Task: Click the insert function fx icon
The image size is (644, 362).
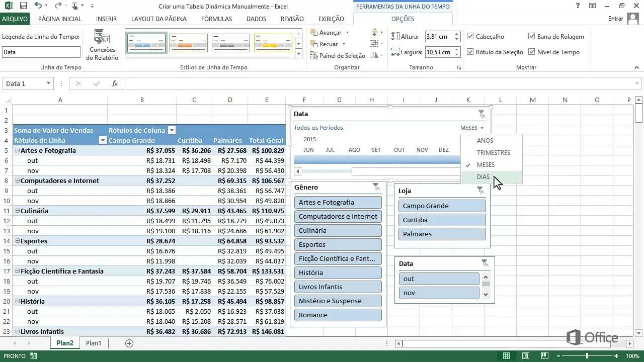Action: pos(115,83)
